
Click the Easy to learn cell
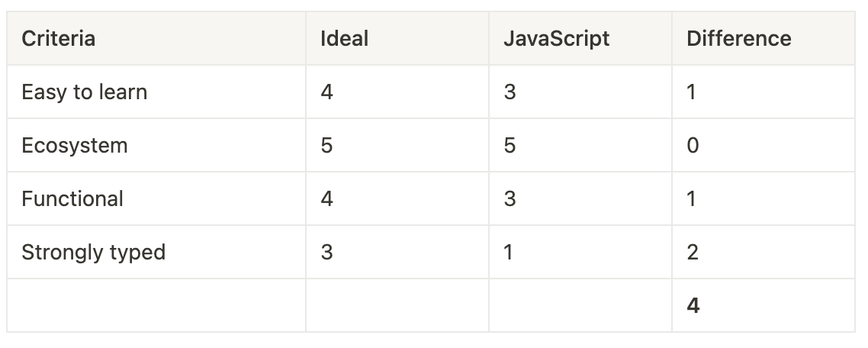[156, 92]
